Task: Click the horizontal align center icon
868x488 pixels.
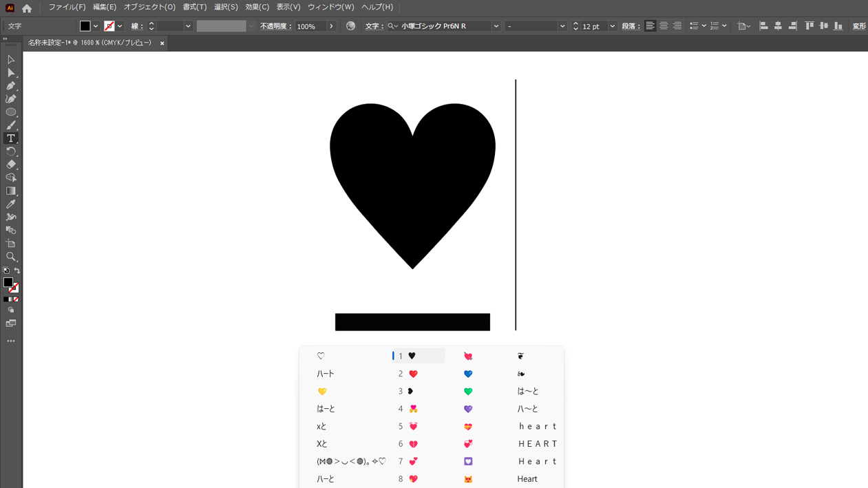Action: pos(778,25)
